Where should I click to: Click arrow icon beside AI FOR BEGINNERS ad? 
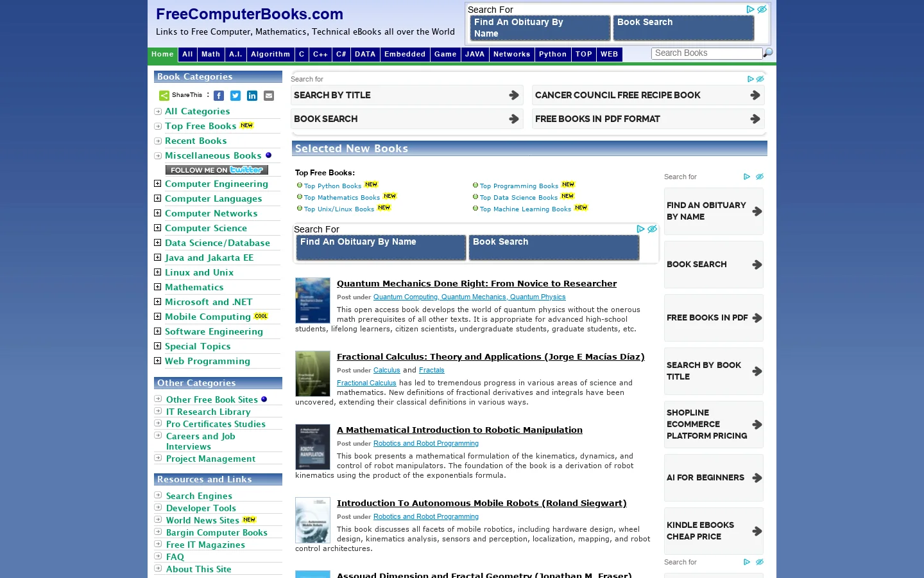[x=757, y=478]
